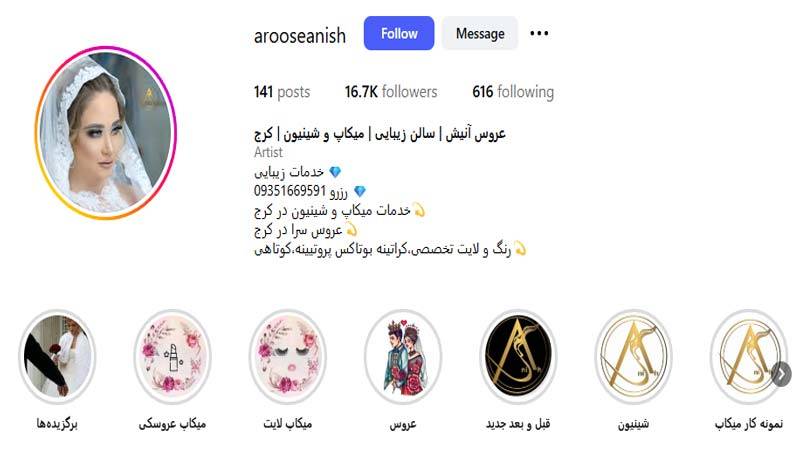The width and height of the screenshot is (800, 450).
Task: Click the قبل و بعد جدید highlight label
Action: [518, 423]
